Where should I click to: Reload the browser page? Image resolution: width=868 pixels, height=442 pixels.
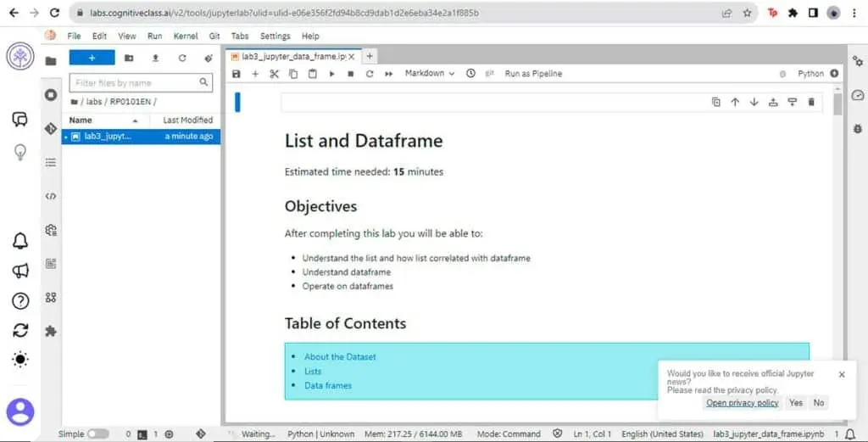click(x=54, y=13)
